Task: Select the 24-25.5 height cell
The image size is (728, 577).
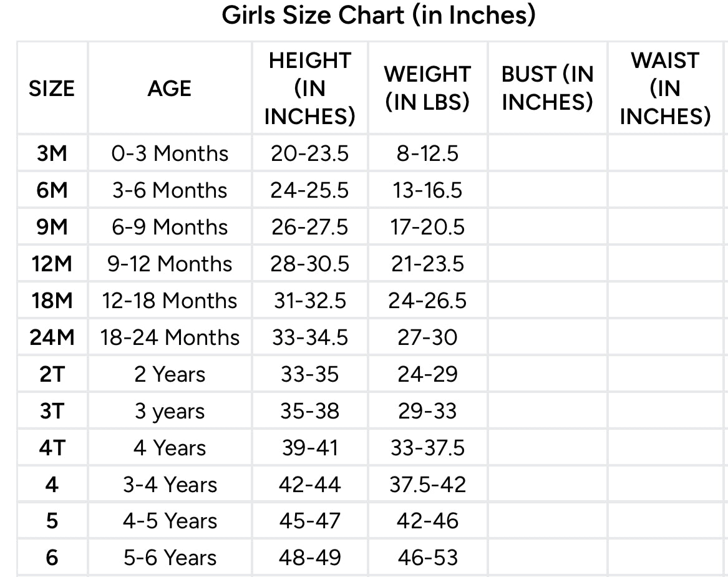Action: tap(310, 190)
